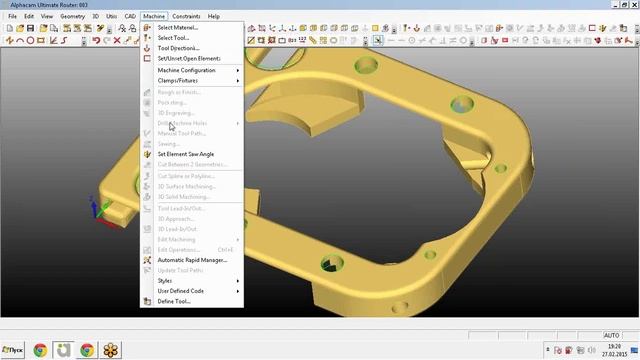Click the Select Material icon in menu

[147, 27]
